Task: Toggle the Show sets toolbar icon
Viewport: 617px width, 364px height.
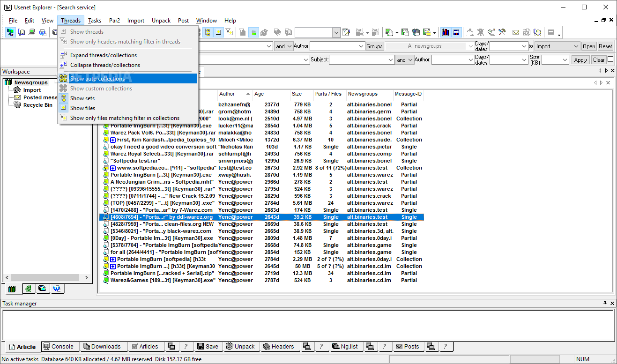Action: point(208,32)
